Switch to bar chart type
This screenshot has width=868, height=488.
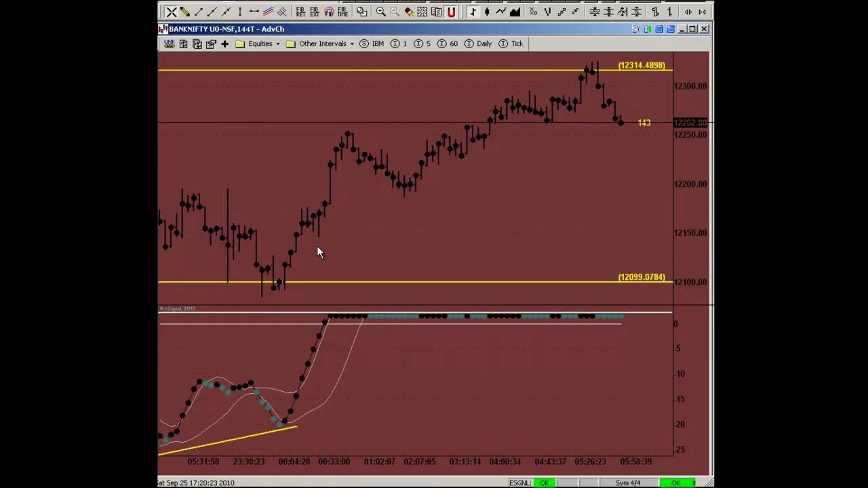[473, 12]
